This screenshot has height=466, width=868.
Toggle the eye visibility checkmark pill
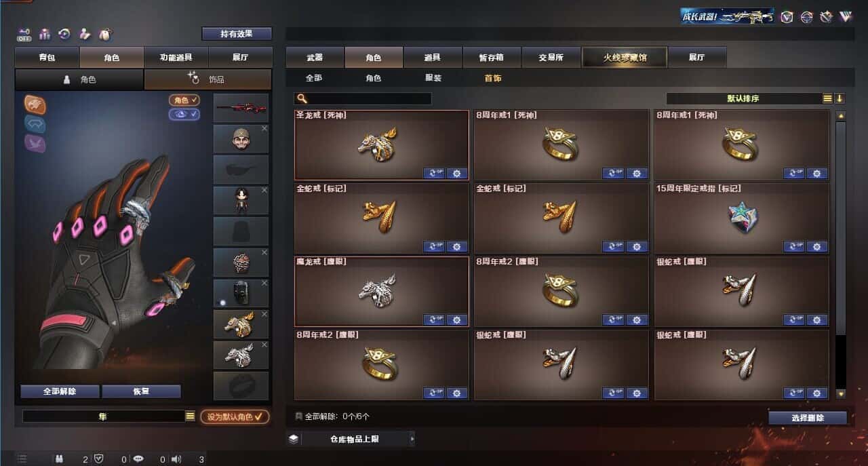[184, 114]
